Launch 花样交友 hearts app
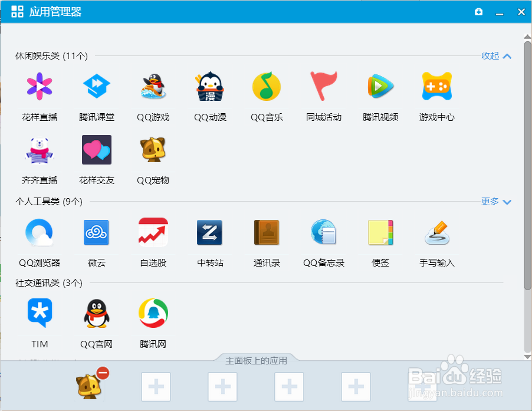 pos(97,150)
